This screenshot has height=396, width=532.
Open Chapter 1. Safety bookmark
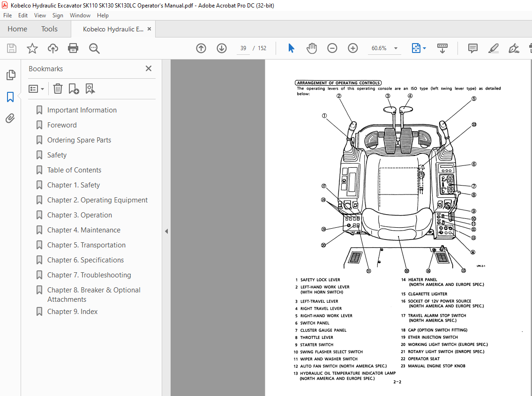[x=73, y=185]
